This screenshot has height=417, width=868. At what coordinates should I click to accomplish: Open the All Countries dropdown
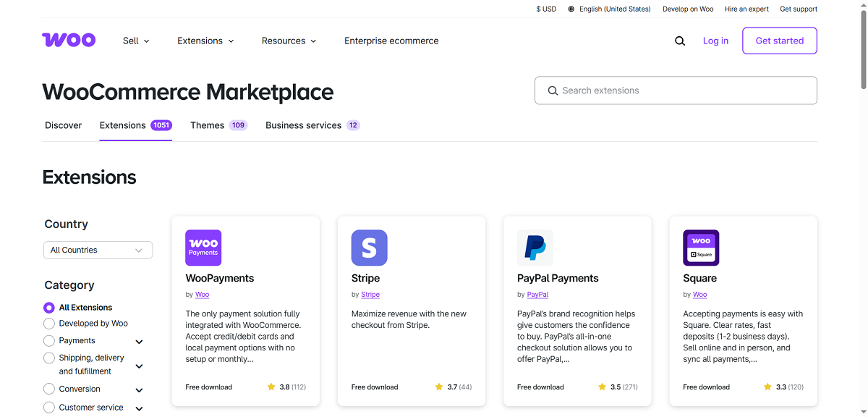coord(98,250)
